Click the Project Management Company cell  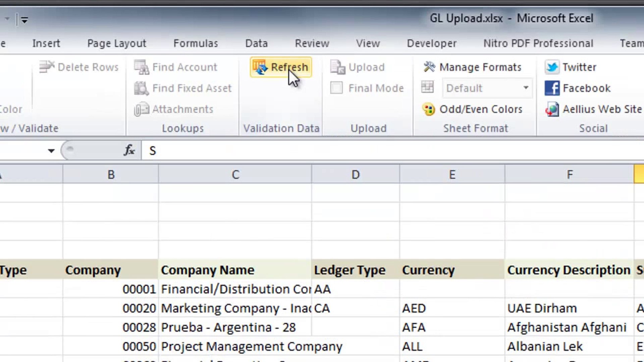(x=235, y=346)
